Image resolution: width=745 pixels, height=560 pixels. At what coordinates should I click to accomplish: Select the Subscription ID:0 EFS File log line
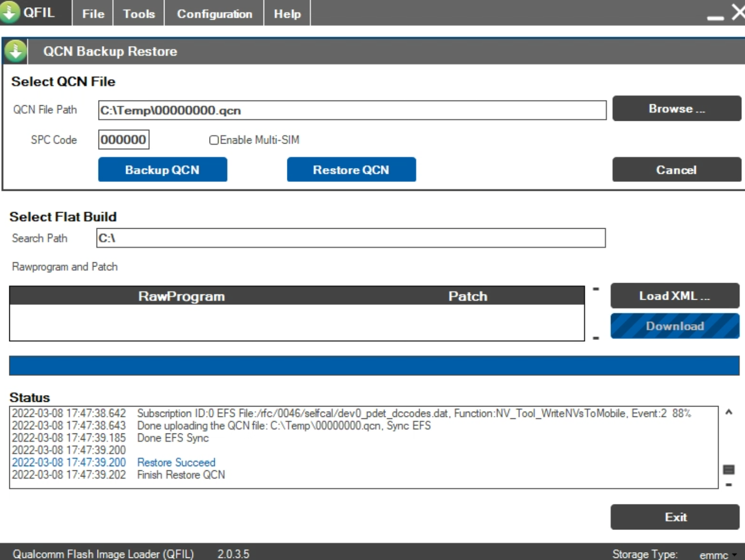pos(351,413)
